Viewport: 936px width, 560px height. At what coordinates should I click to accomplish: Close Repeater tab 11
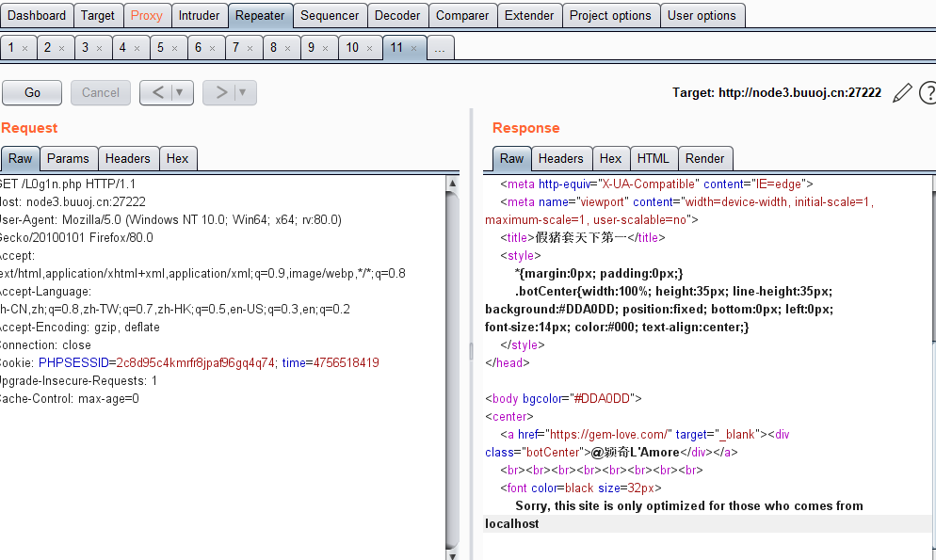(x=413, y=48)
